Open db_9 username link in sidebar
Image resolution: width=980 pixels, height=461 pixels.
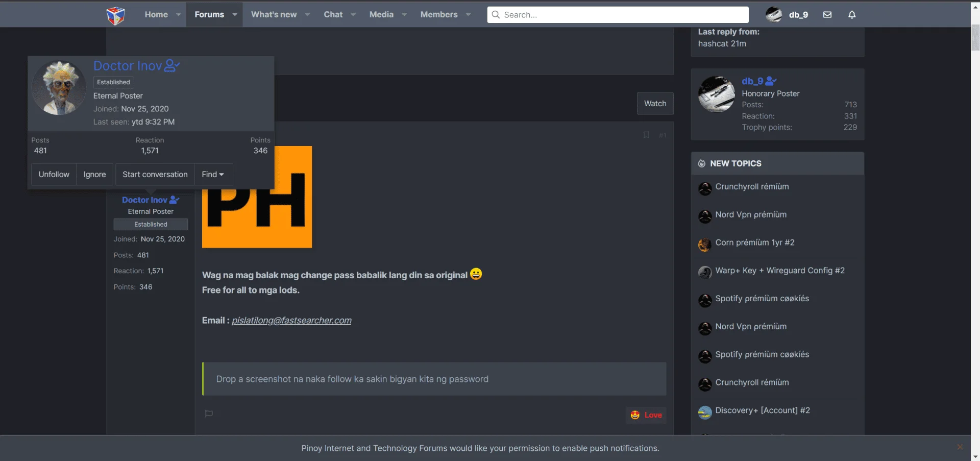pos(752,81)
